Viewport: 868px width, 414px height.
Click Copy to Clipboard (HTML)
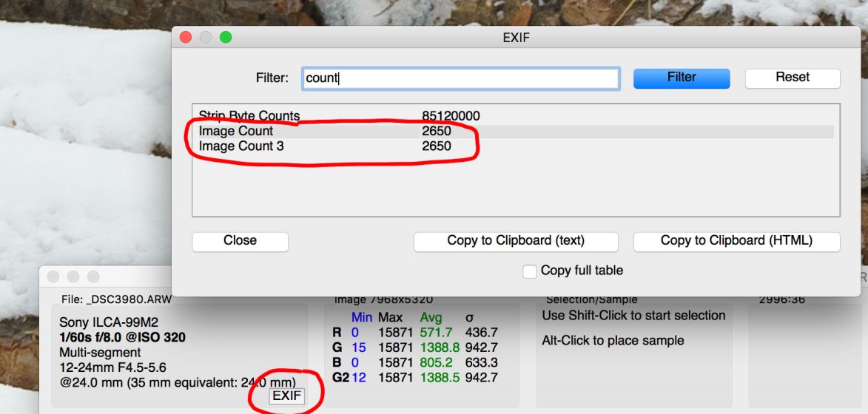tap(736, 241)
